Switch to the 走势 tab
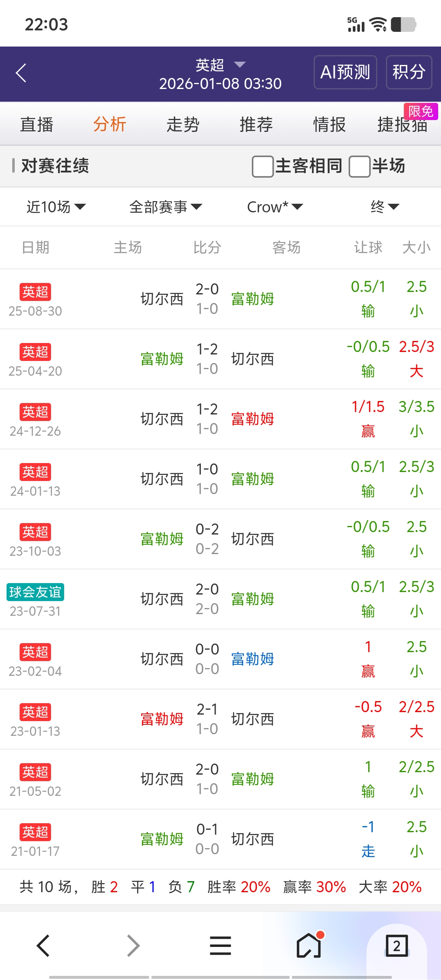 [183, 125]
